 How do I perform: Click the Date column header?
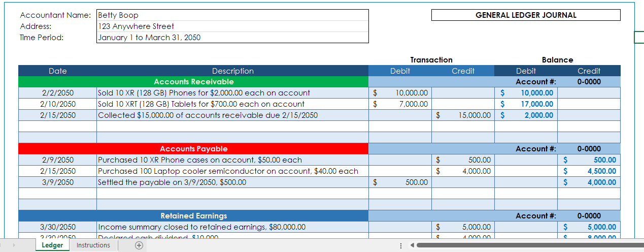(x=58, y=71)
